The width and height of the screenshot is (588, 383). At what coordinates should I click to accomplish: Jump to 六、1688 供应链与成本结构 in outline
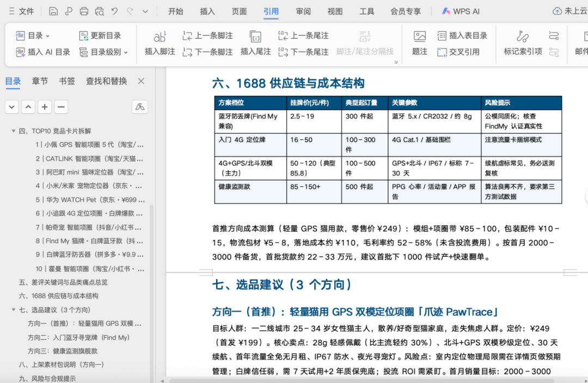tap(58, 296)
